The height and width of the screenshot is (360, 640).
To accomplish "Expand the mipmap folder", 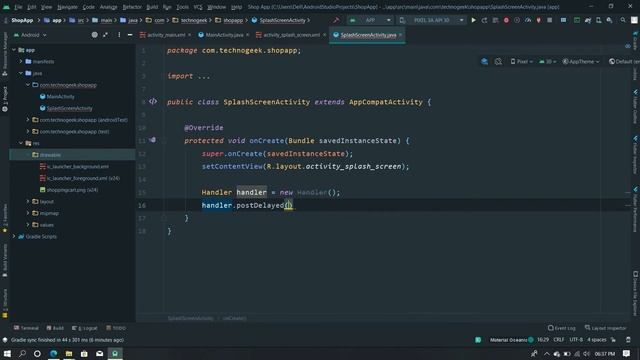I will [x=28, y=213].
